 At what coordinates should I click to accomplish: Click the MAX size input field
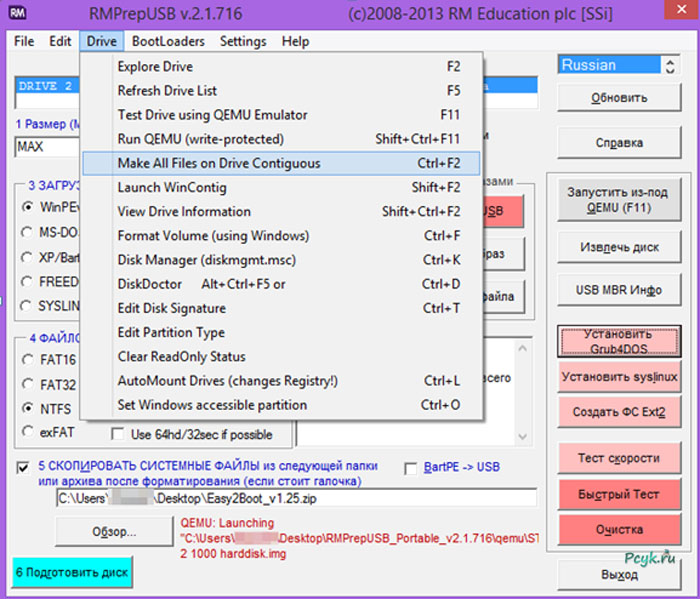(x=47, y=147)
